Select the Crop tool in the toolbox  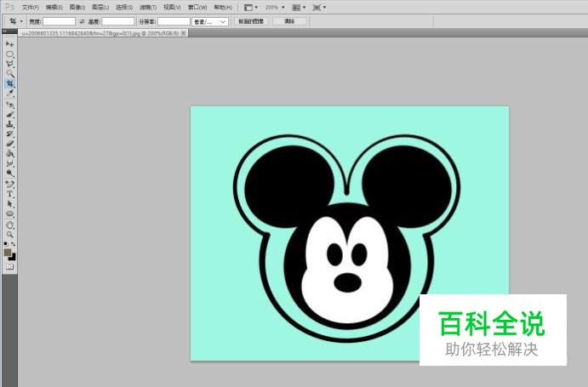tap(9, 83)
